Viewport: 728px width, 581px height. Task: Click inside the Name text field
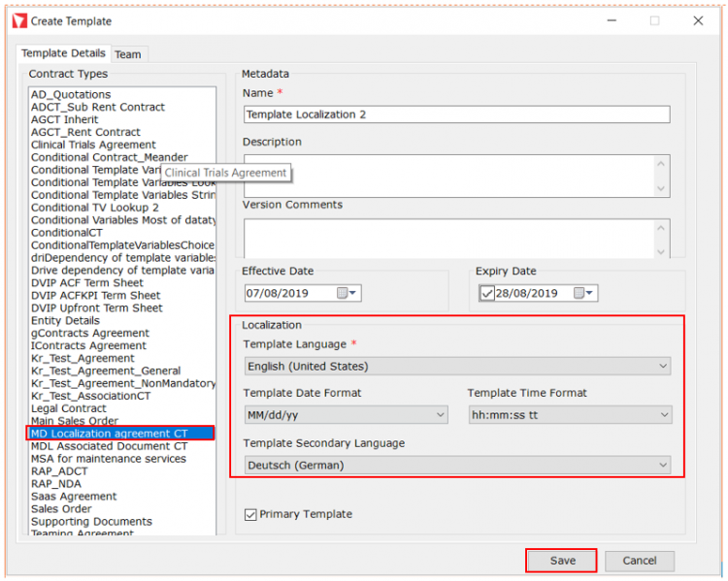click(456, 114)
